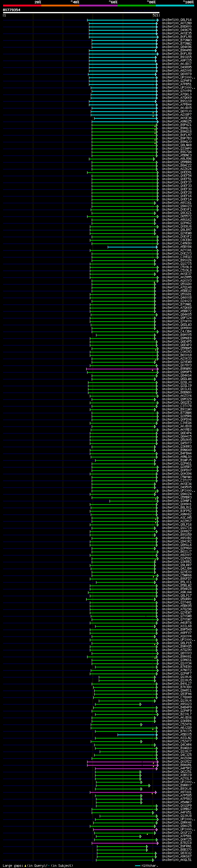This screenshot has height=868, width=197.
Task: Click label UniRef100_O49895
Action: click(177, 67)
